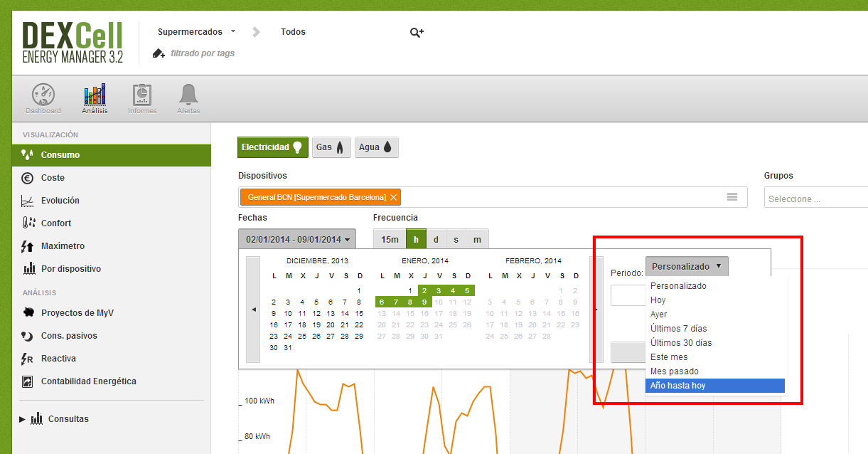Go to Informes report section
This screenshot has height=454, width=868.
[142, 98]
